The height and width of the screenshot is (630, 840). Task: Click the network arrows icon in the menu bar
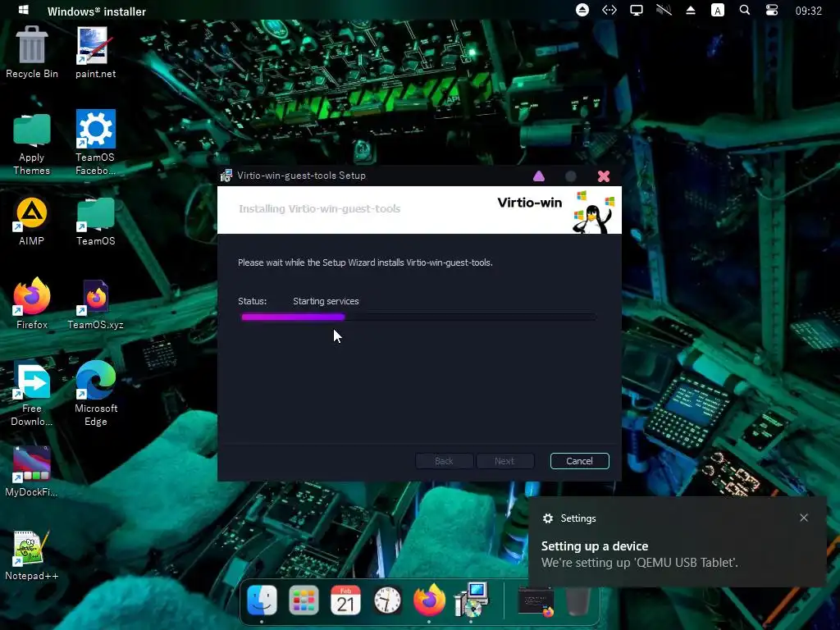point(609,10)
